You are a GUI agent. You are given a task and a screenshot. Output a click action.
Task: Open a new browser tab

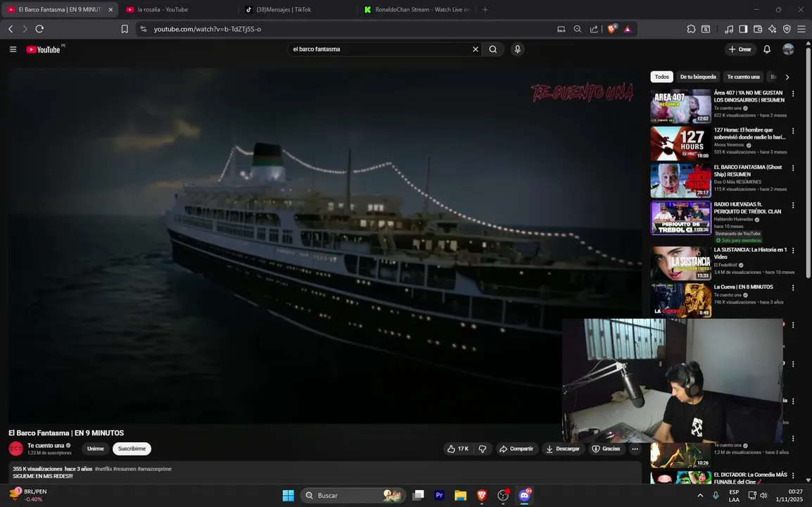point(486,9)
